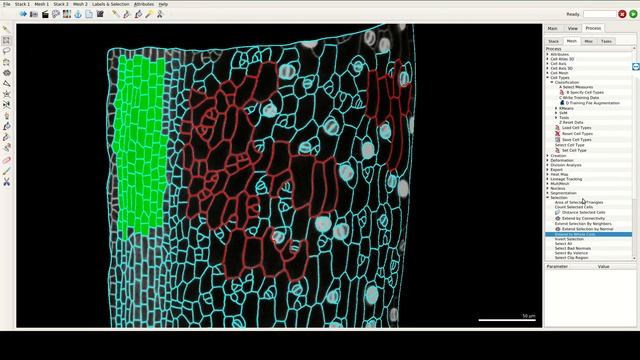Select 'Invert Selection' process

pos(569,239)
